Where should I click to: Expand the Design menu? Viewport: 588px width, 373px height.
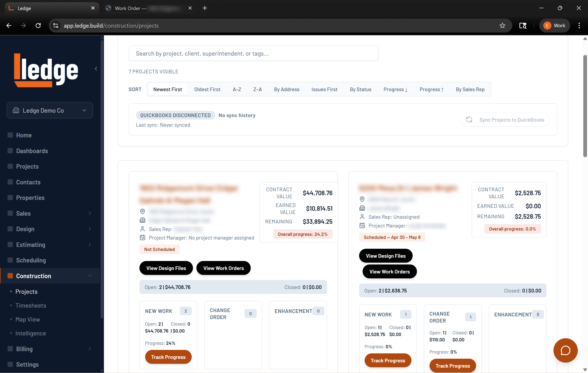[90, 229]
